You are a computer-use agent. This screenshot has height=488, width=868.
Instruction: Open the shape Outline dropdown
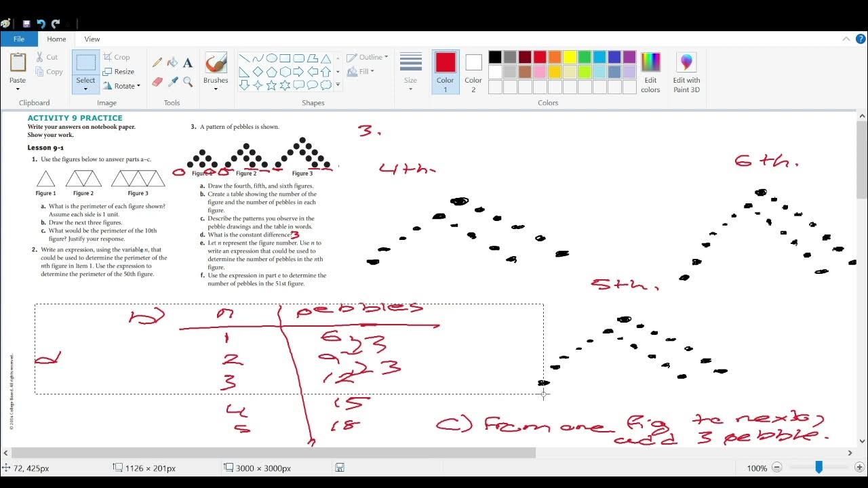[368, 58]
